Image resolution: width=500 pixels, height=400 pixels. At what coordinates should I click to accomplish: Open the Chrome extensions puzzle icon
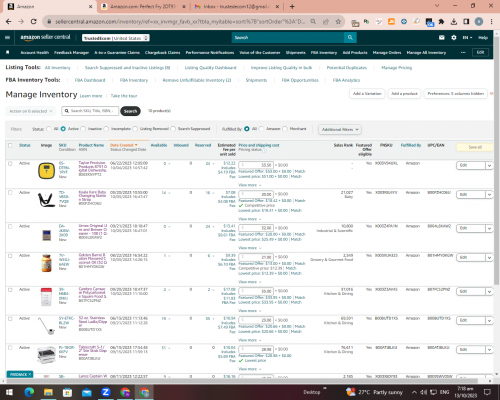(441, 22)
